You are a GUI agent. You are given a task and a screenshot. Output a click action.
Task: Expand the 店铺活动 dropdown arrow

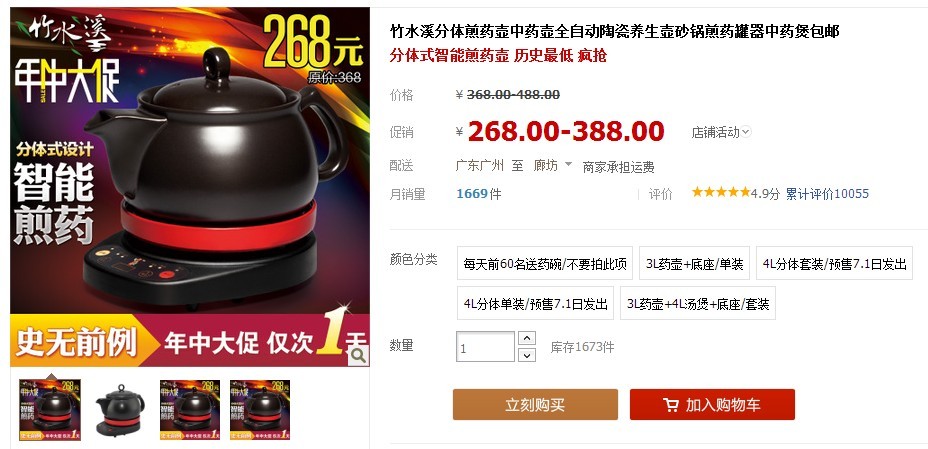pyautogui.click(x=746, y=132)
